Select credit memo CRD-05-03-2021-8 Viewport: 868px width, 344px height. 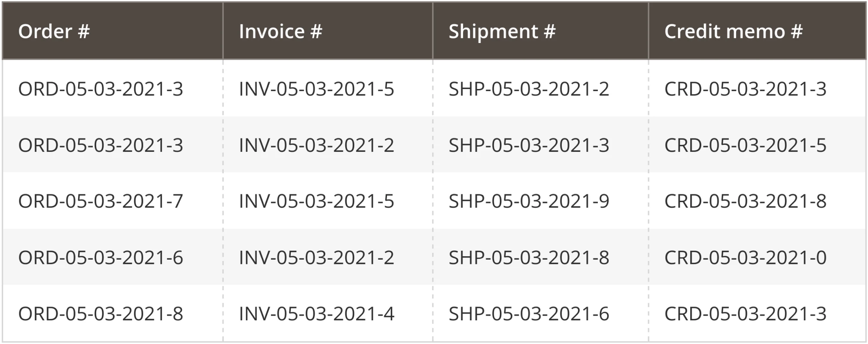[745, 201]
